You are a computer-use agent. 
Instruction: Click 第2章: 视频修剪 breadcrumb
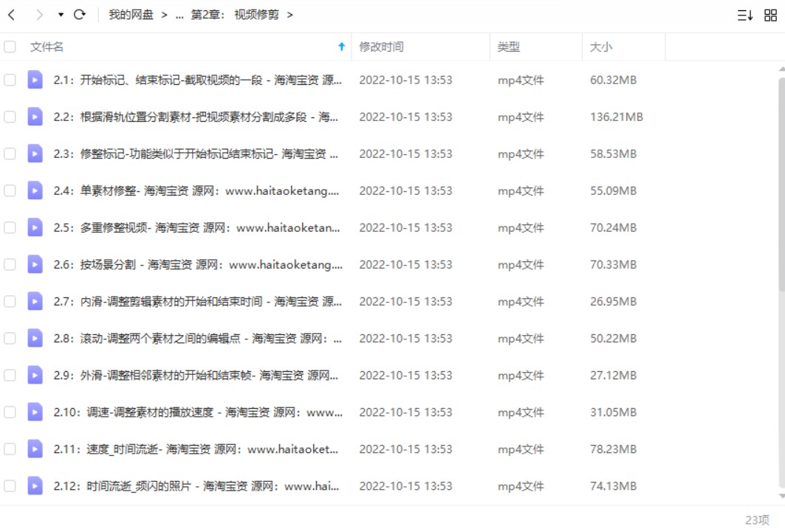coord(235,15)
